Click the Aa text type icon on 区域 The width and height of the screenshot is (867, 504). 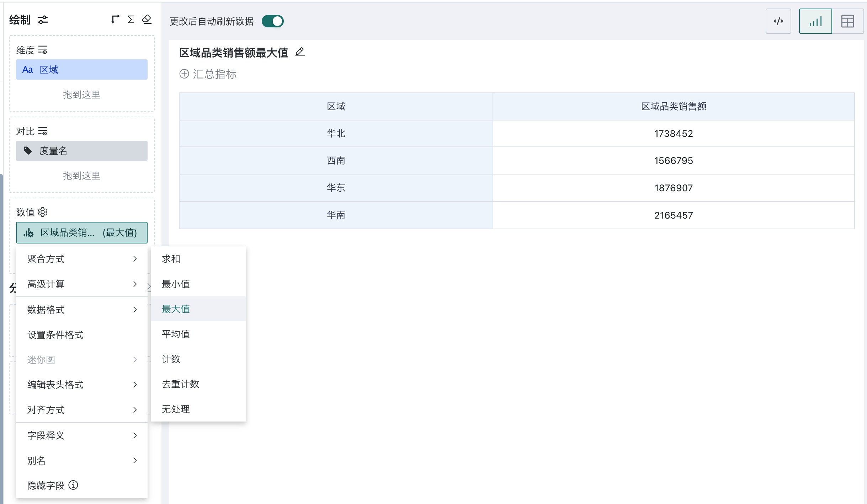pos(27,70)
